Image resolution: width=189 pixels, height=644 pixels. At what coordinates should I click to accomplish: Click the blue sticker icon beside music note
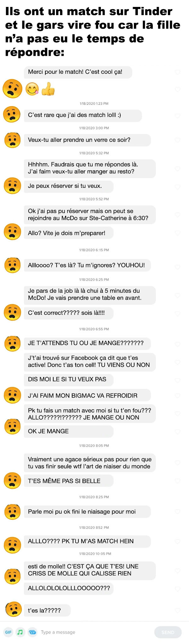(32, 632)
